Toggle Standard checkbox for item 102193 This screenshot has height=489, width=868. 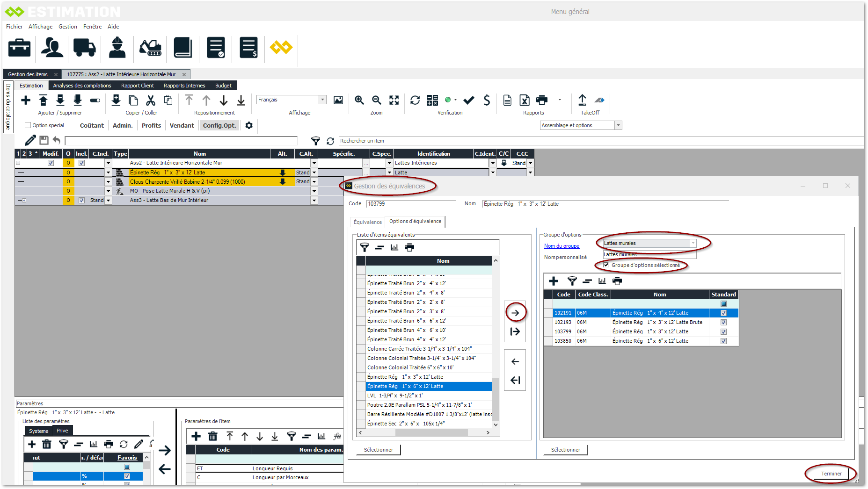[x=723, y=322]
